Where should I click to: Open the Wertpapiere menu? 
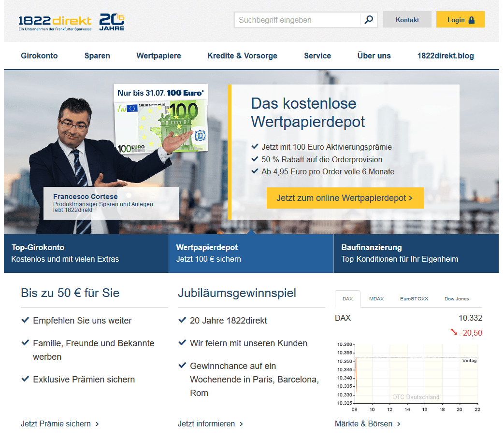159,56
